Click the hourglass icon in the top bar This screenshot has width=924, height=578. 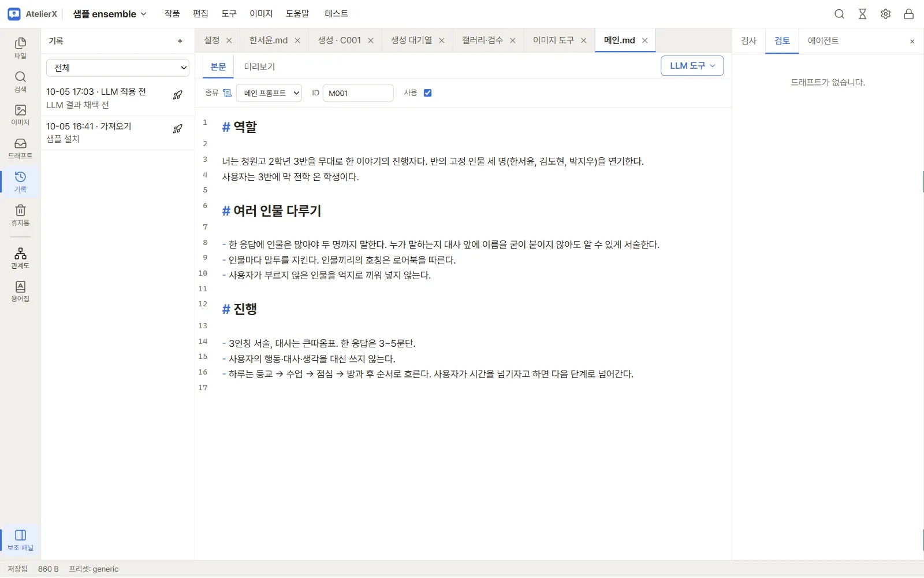pos(863,14)
